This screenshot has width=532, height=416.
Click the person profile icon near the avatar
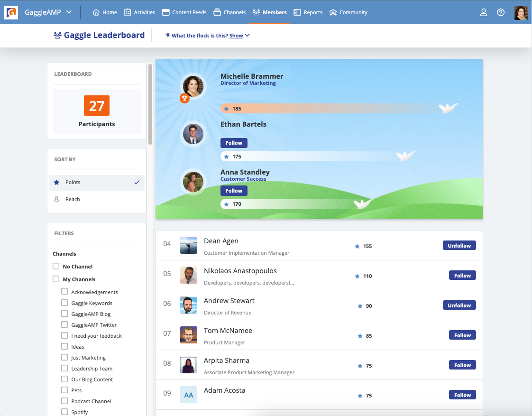484,12
